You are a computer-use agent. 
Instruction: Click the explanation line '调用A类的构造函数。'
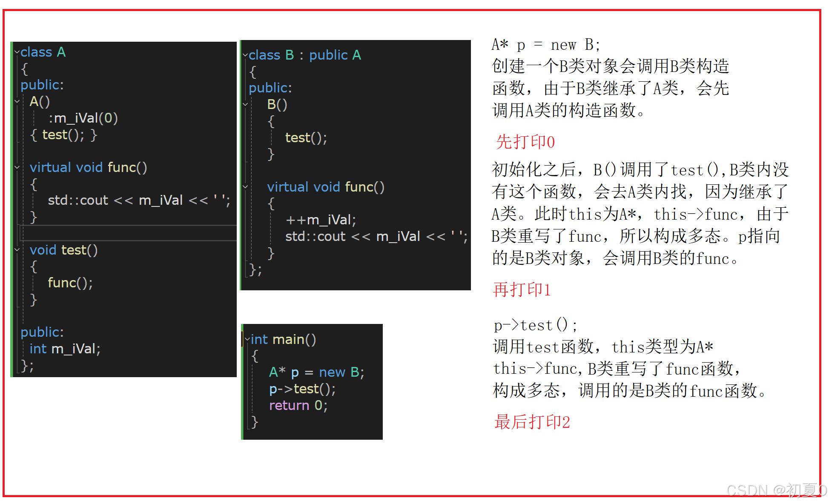click(569, 111)
